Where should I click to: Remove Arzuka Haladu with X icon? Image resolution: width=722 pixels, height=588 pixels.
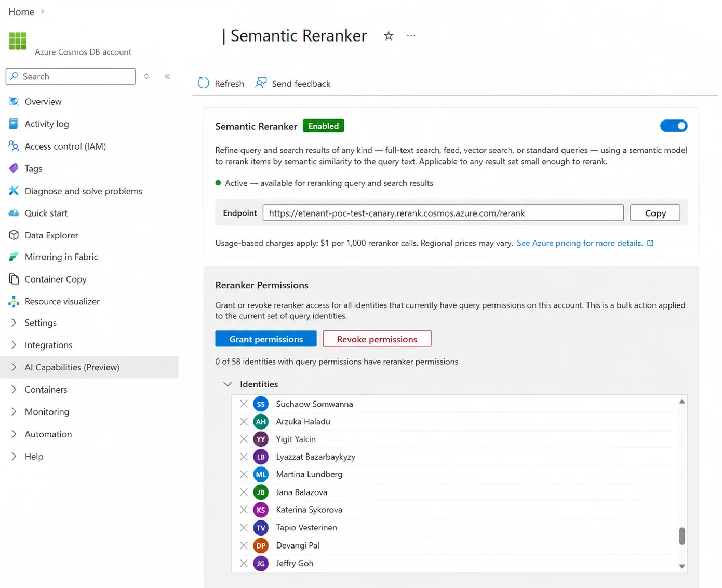[244, 421]
